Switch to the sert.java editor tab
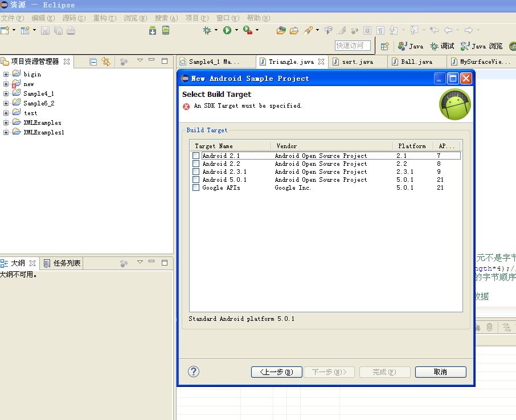516x420 pixels. pyautogui.click(x=357, y=62)
